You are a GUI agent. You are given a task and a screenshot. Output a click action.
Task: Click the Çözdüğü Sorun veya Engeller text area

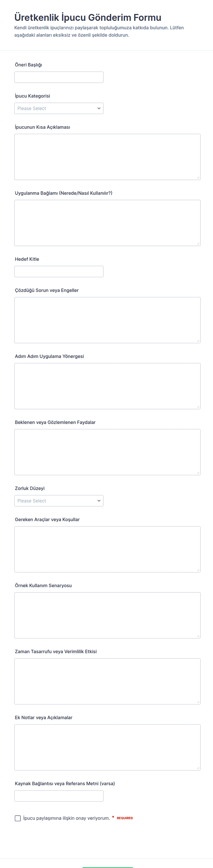pos(107,320)
